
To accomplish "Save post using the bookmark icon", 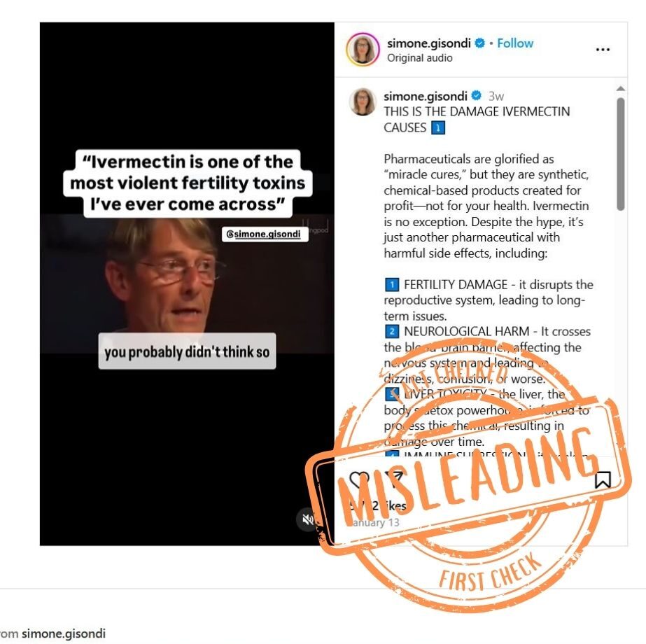I will coord(603,480).
